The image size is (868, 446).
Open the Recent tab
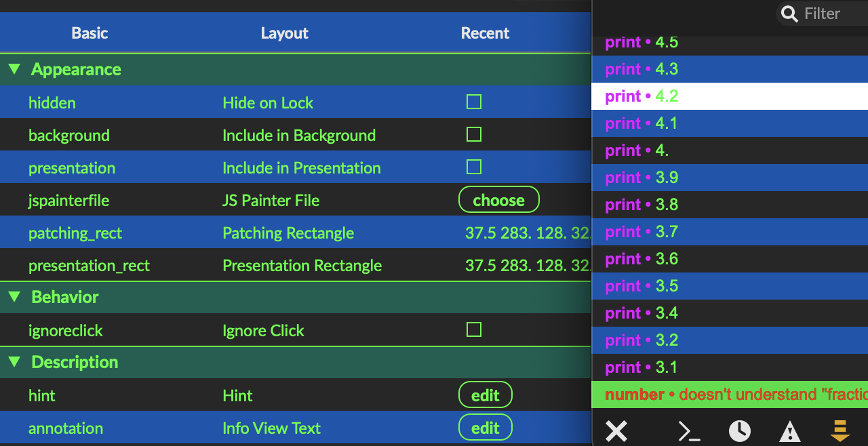485,33
